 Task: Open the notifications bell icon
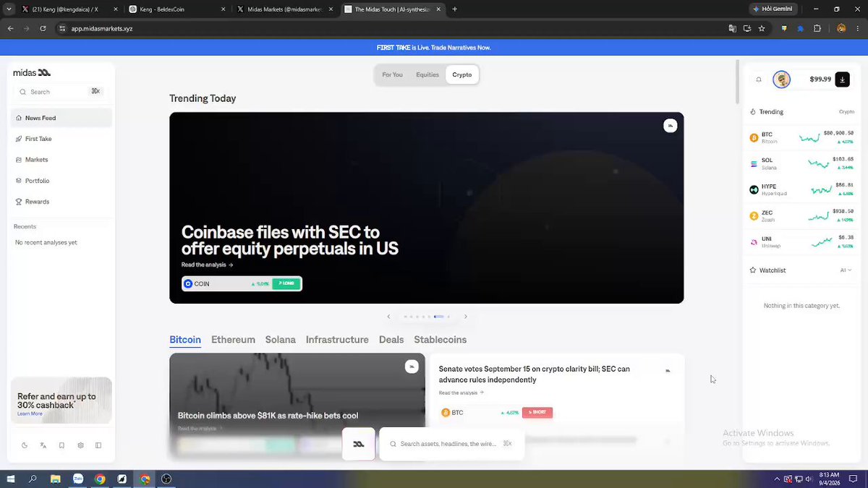tap(759, 80)
